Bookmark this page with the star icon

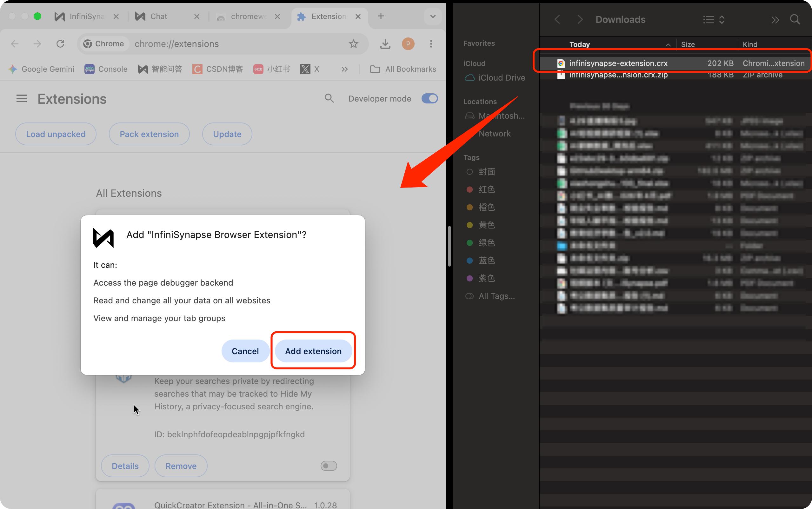[x=354, y=44]
